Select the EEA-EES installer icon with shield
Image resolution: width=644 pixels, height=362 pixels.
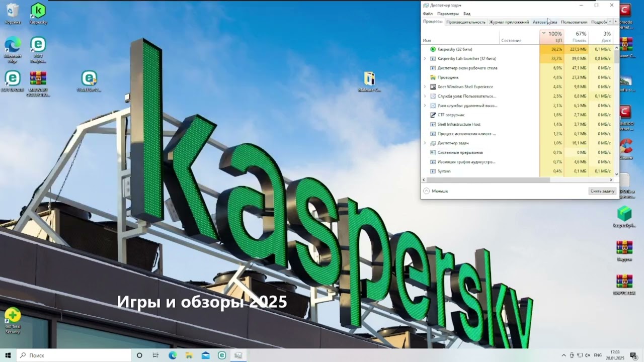tap(89, 81)
